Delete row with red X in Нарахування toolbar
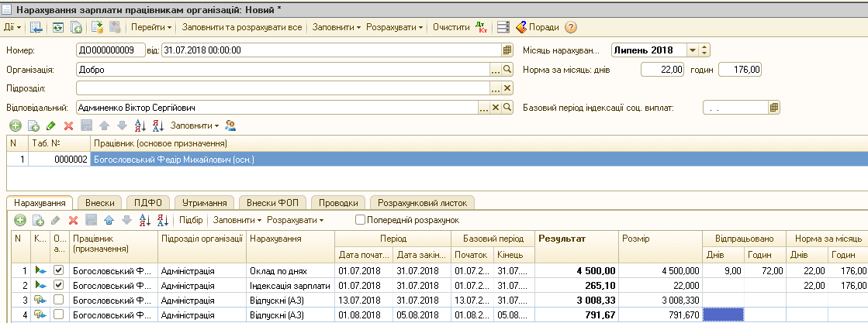868x323 pixels. coord(73,220)
